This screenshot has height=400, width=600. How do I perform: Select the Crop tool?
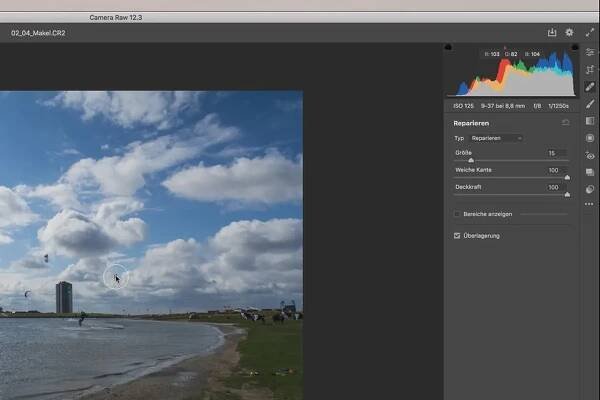[590, 69]
